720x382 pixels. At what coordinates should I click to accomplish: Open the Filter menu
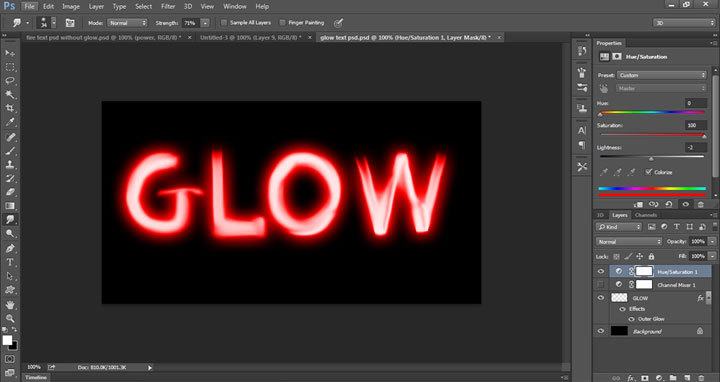coord(168,6)
